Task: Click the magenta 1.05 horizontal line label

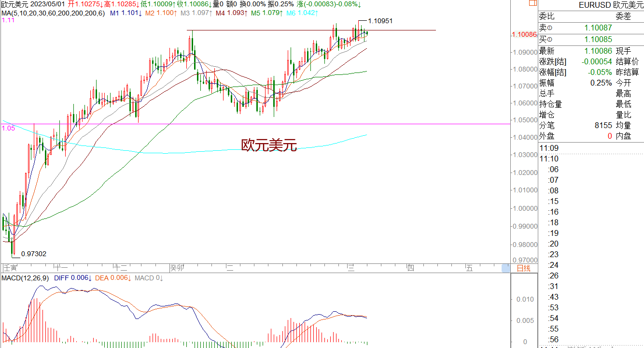Action: click(8, 128)
